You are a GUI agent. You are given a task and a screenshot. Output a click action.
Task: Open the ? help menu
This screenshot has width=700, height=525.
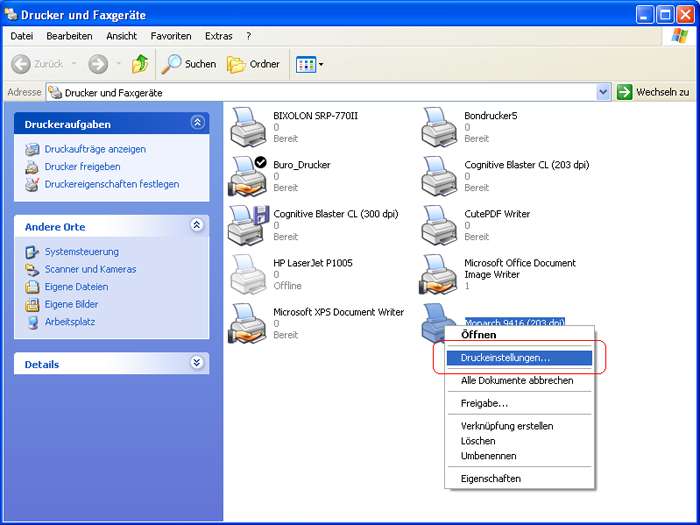tap(249, 36)
